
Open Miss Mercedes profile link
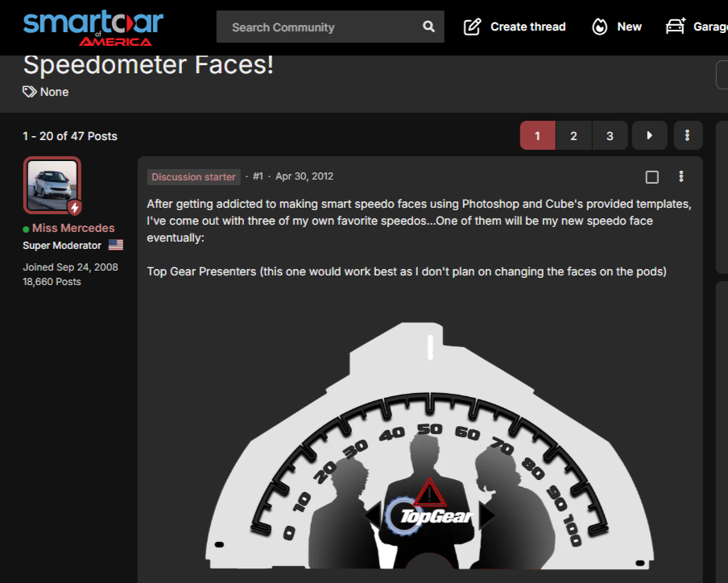click(x=73, y=228)
